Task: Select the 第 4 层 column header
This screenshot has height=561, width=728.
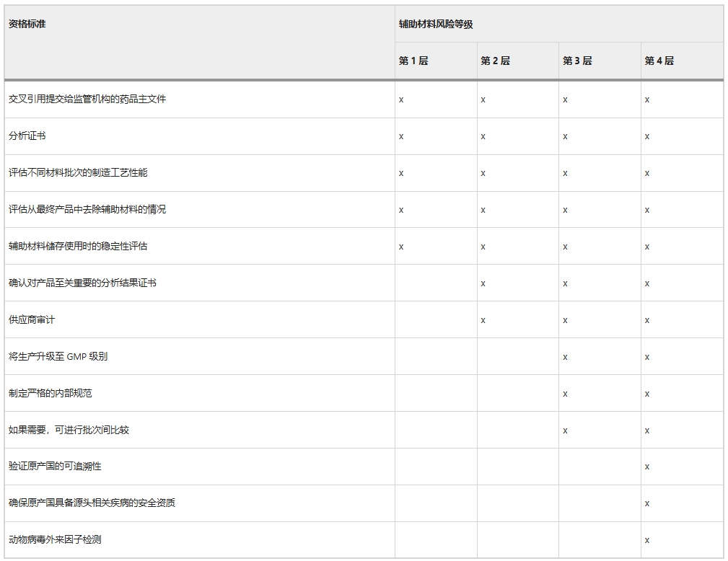Action: [659, 61]
